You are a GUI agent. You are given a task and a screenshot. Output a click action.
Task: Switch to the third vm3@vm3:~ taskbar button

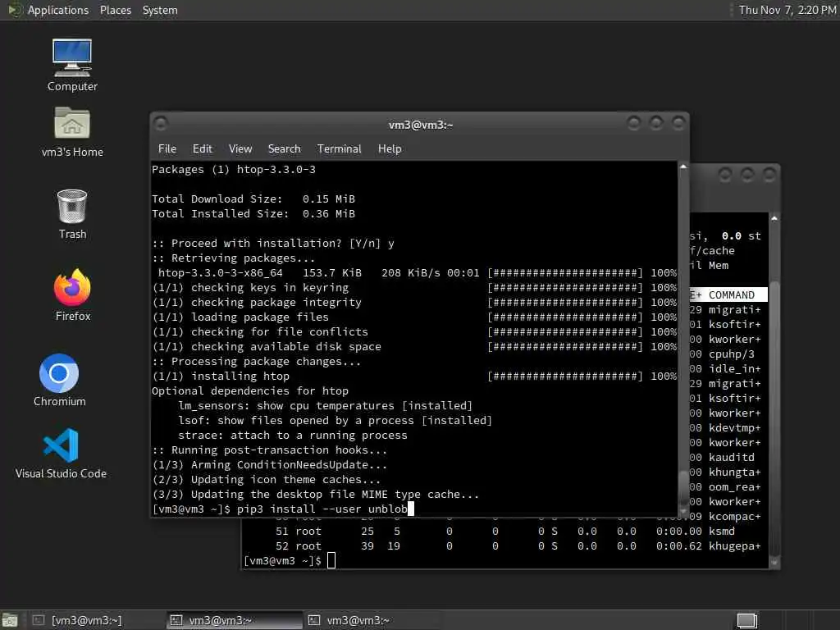point(372,620)
